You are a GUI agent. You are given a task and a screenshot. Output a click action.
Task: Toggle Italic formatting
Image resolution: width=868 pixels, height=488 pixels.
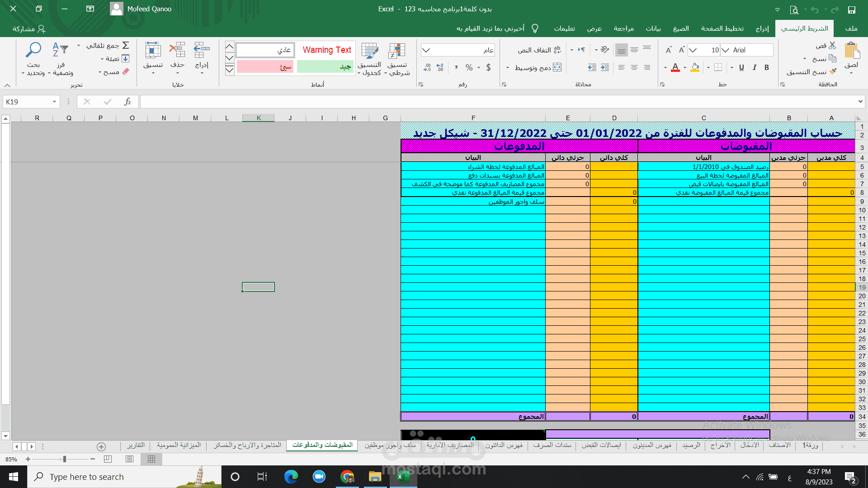754,67
